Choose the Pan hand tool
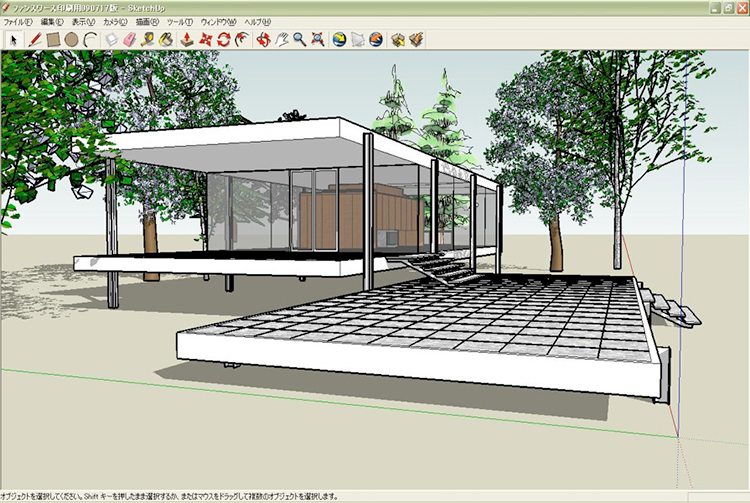750x503 pixels. point(282,40)
